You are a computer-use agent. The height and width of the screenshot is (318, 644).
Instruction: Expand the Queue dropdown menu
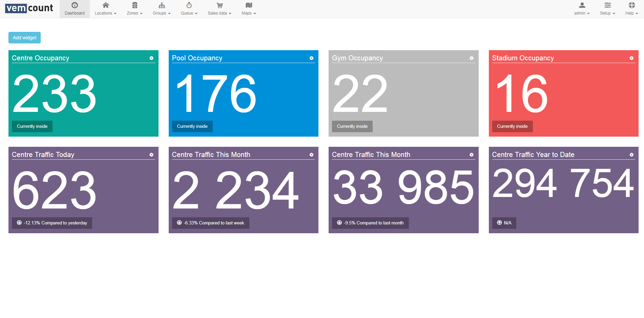pos(189,13)
